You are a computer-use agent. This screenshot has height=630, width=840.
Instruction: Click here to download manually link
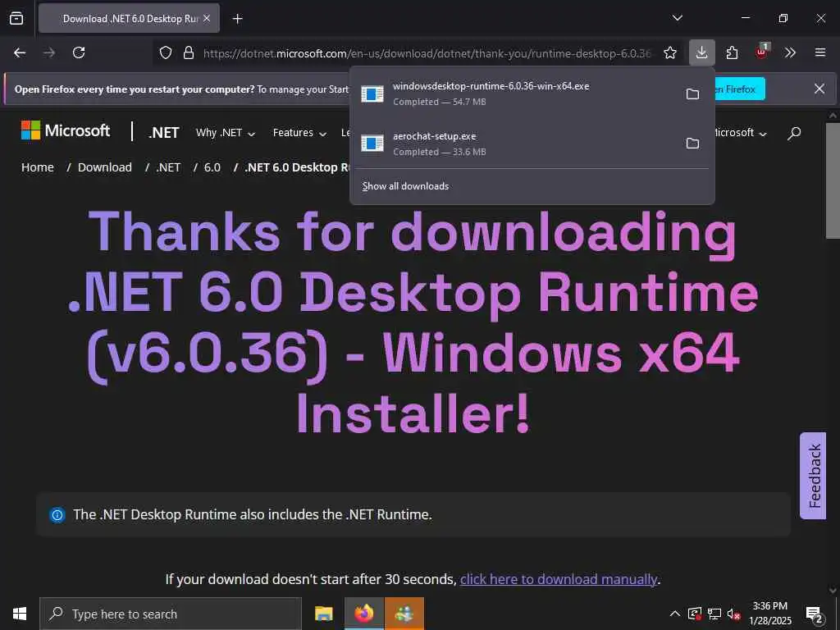[x=559, y=580]
